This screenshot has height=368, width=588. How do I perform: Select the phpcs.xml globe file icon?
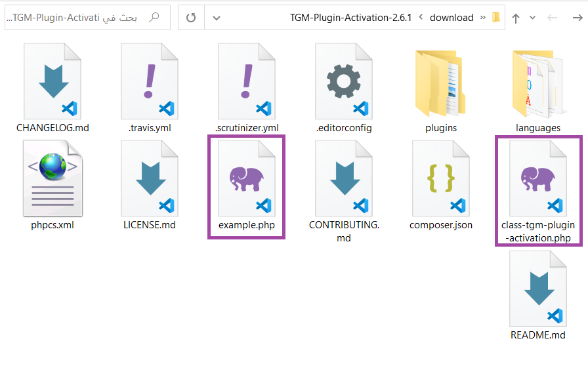(52, 178)
